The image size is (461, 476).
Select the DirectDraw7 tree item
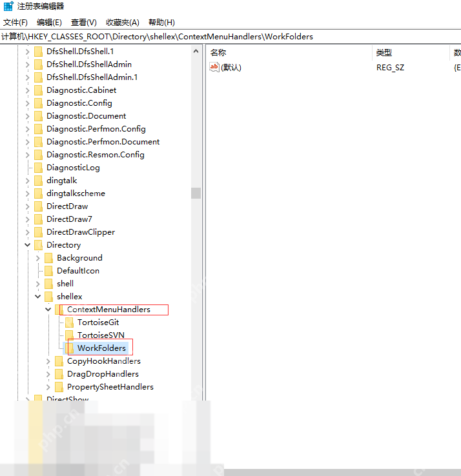[69, 219]
